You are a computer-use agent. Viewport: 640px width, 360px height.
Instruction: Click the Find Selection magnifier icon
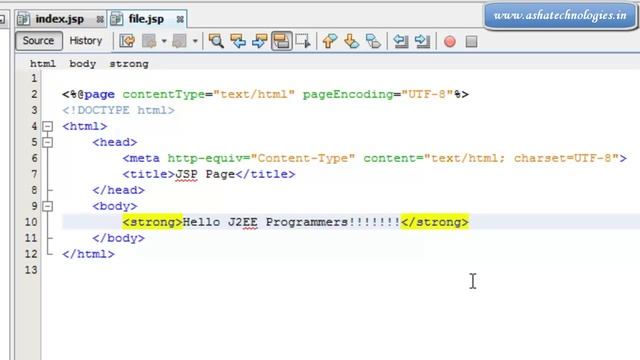[216, 41]
